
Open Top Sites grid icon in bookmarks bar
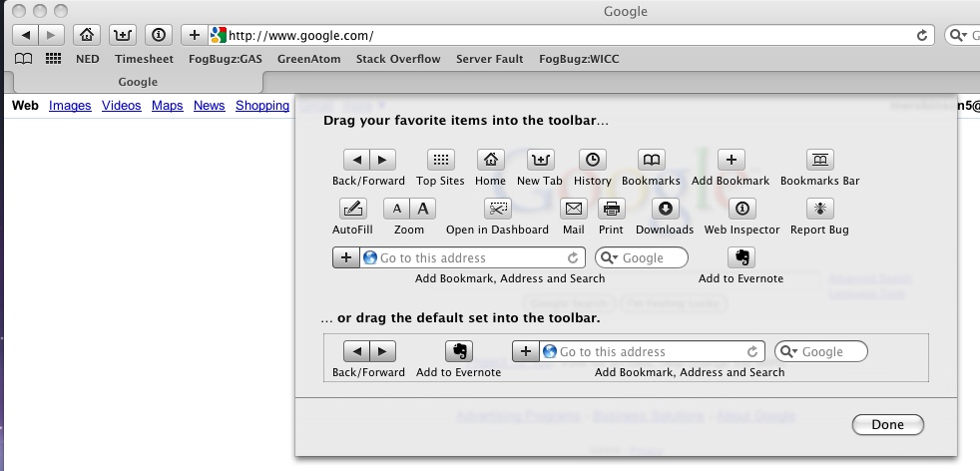point(54,59)
